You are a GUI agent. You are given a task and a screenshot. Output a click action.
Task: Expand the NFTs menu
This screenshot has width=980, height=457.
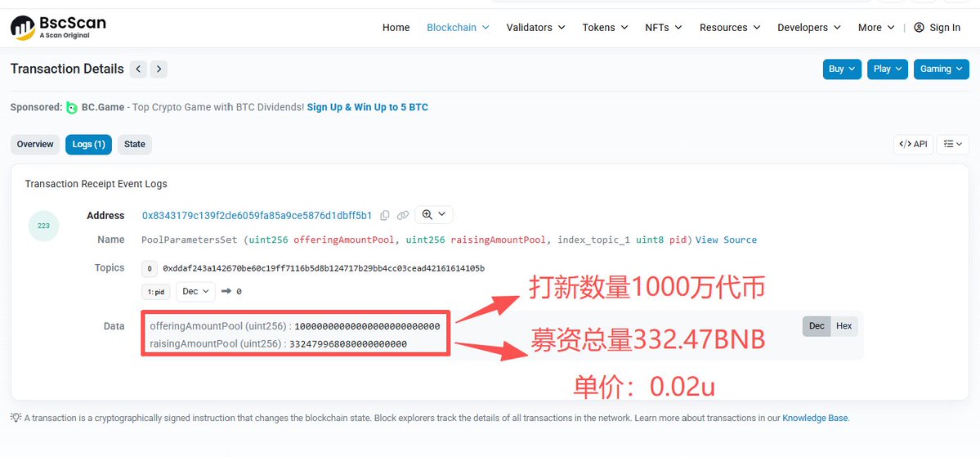[x=663, y=28]
